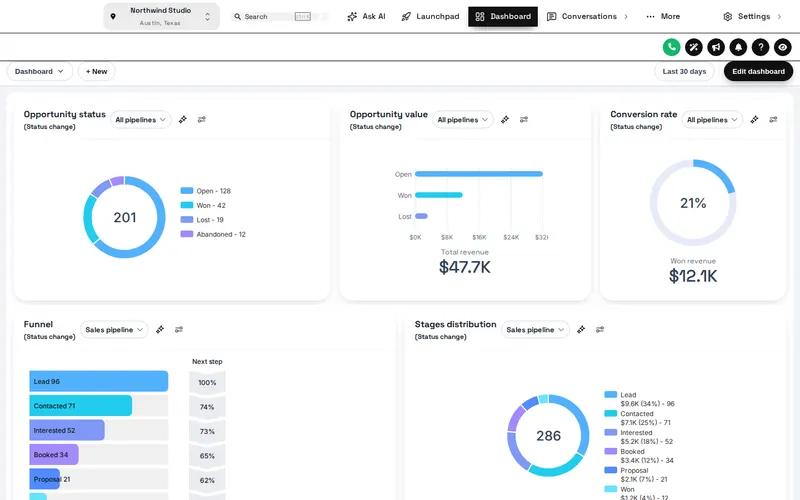Viewport: 800px width, 500px height.
Task: Toggle the Lost - 19 legend swatch
Action: [x=187, y=220]
